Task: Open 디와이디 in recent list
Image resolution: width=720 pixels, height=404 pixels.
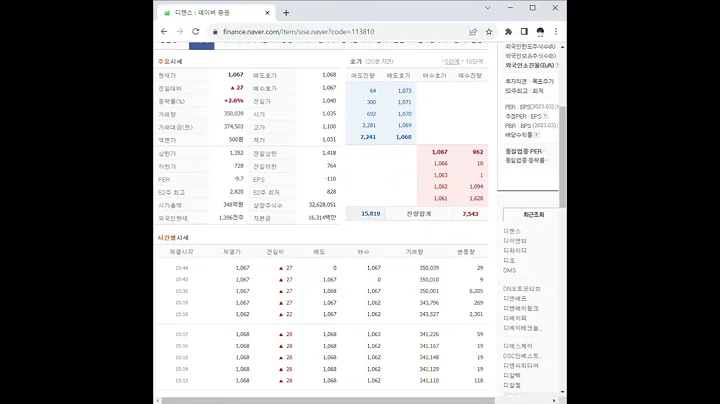Action: click(515, 251)
